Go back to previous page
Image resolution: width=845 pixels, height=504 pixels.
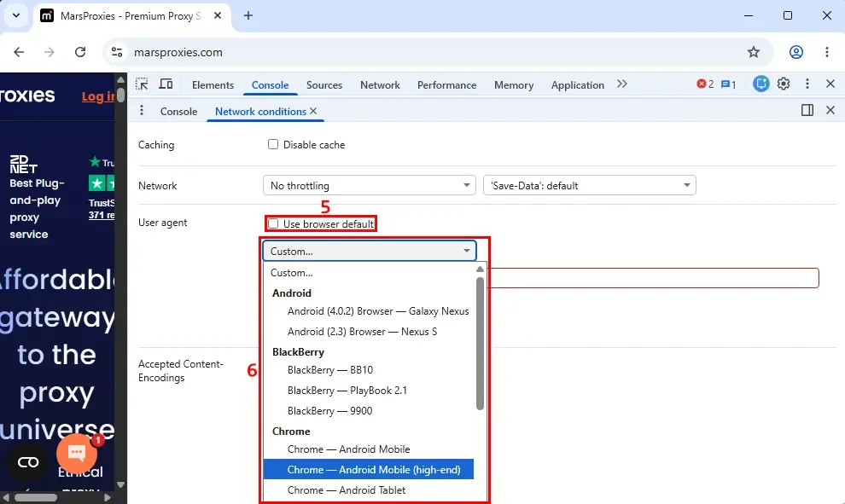19,52
